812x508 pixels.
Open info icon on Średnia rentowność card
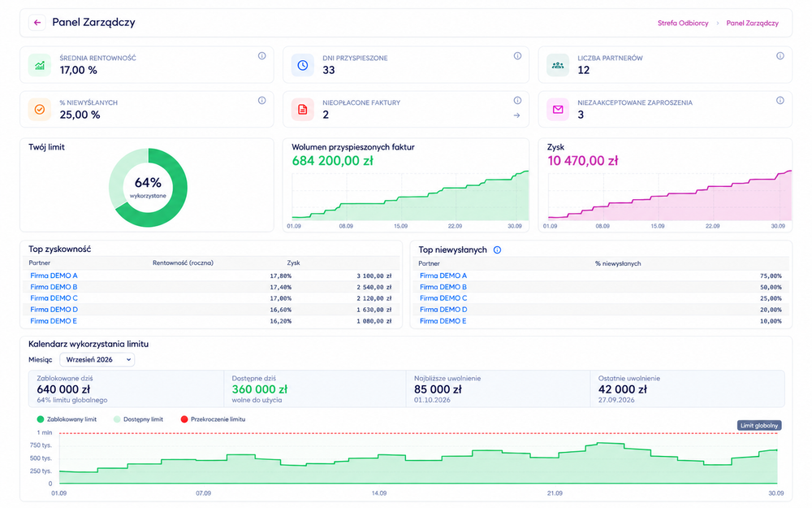click(x=262, y=56)
